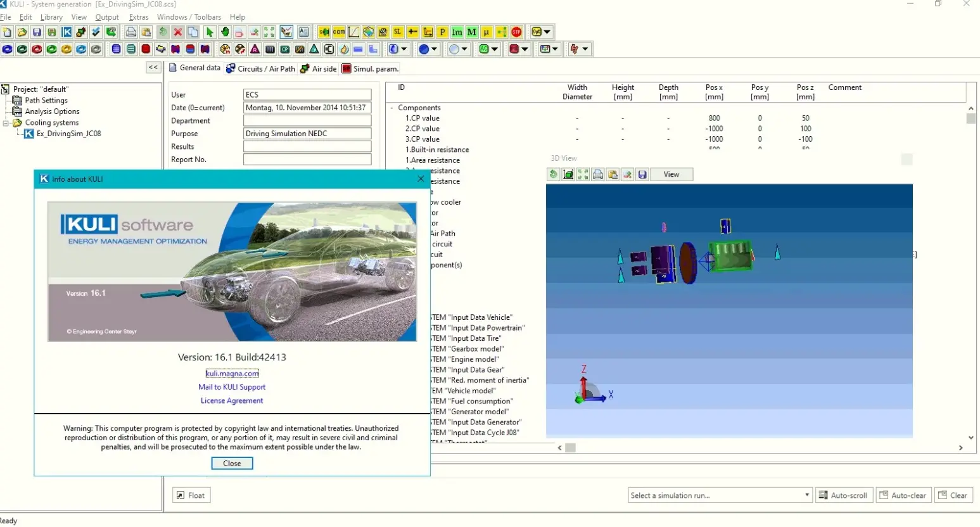The image size is (980, 527).
Task: Click the flame component icon
Action: [344, 49]
